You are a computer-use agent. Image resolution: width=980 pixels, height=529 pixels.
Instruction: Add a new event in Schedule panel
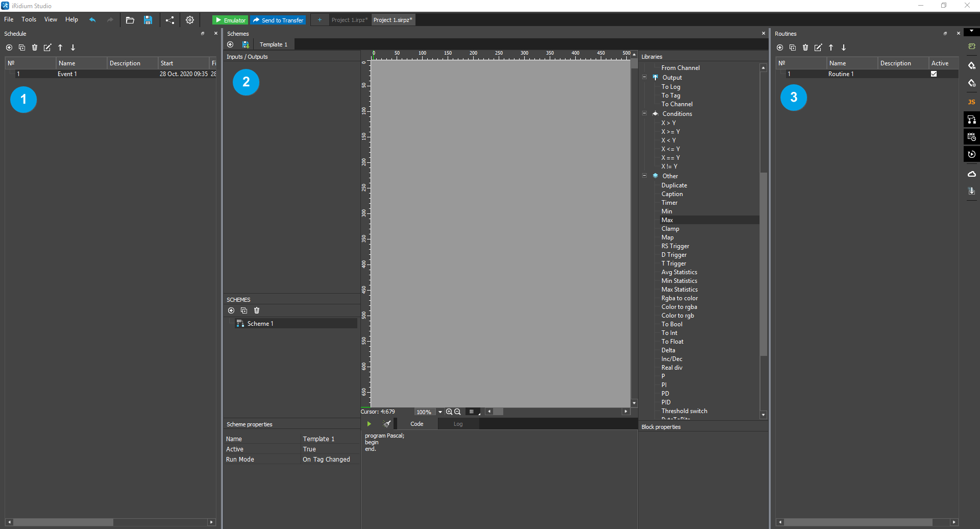pos(9,47)
